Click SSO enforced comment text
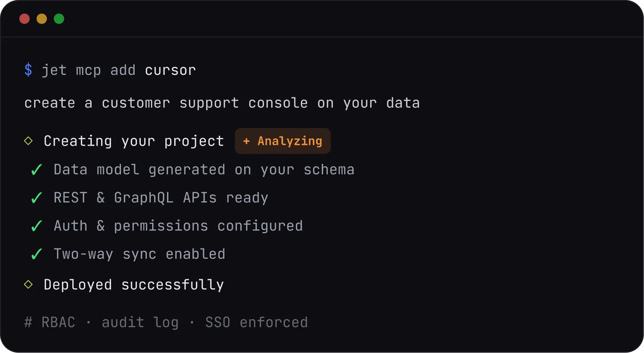Image resolution: width=644 pixels, height=353 pixels. coord(257,322)
